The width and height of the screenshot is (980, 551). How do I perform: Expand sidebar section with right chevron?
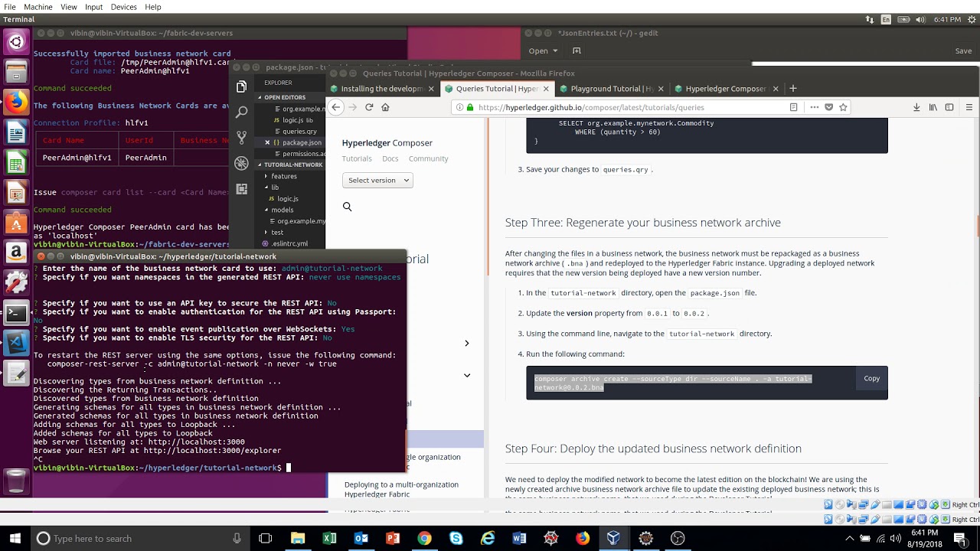467,344
